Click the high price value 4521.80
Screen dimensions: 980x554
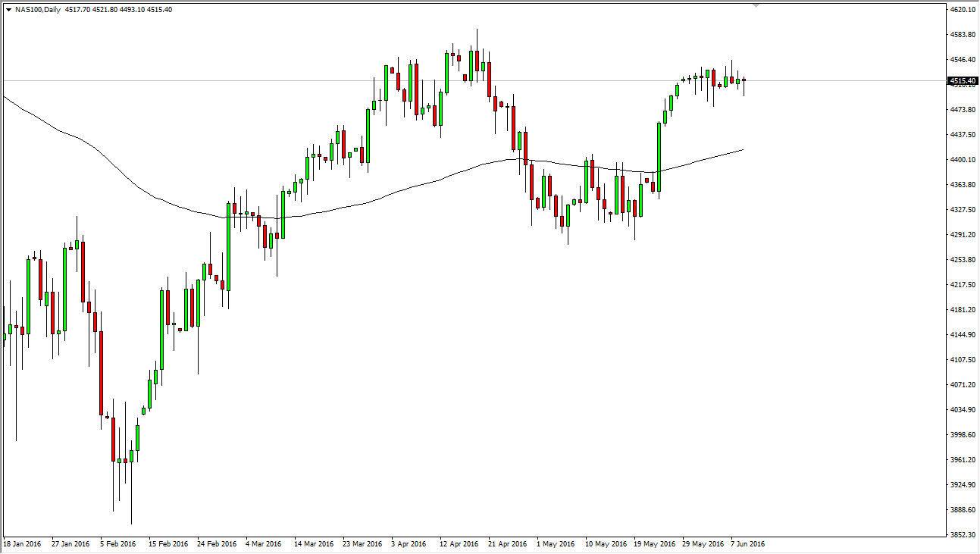(106, 8)
